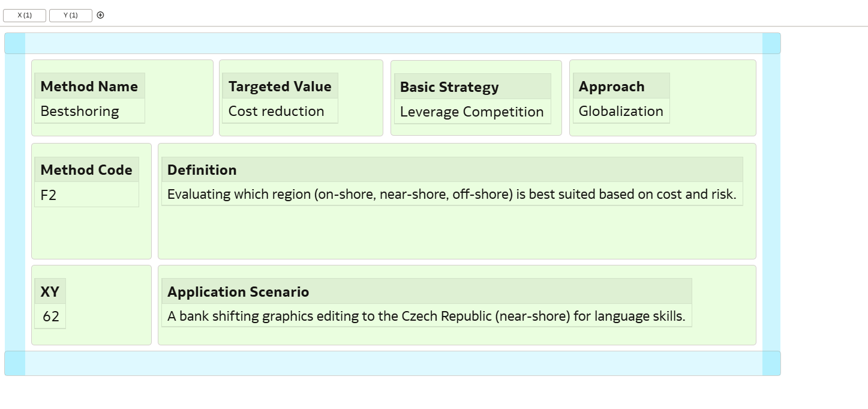Click the Basic Strategy header
The image size is (868, 409).
point(449,87)
